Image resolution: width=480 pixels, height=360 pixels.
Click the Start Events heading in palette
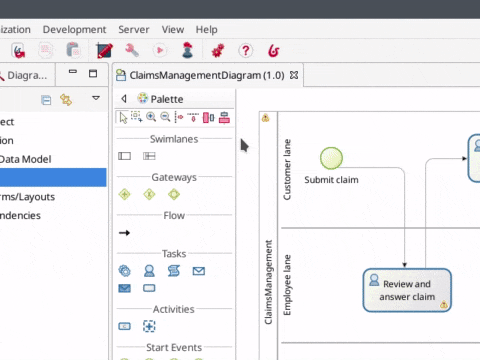(x=174, y=347)
